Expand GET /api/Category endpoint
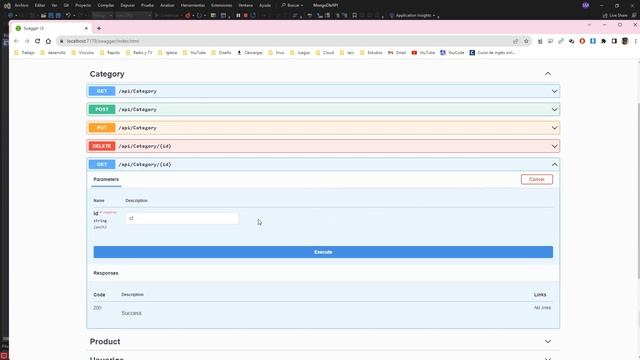Viewport: 640px width, 360px height. coord(323,91)
